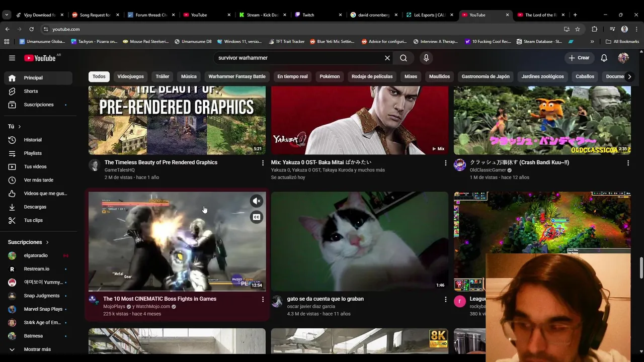Viewport: 644px width, 362px height.
Task: Open the tab search dropdown arrow
Action: [x=7, y=15]
